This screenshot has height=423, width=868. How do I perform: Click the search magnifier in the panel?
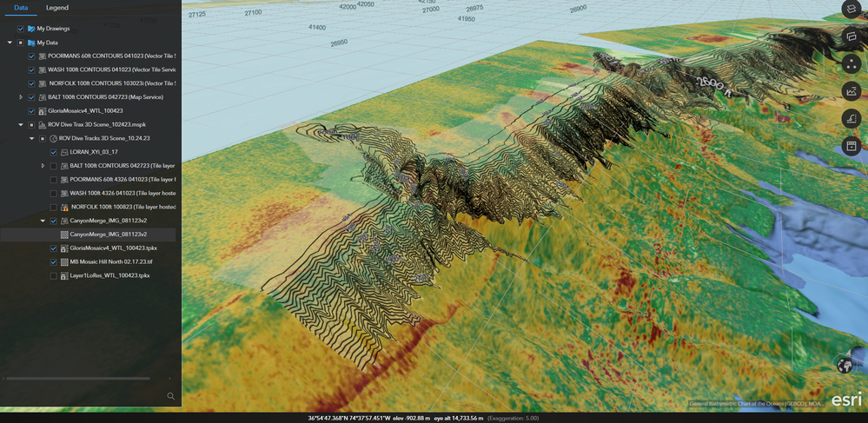click(170, 396)
